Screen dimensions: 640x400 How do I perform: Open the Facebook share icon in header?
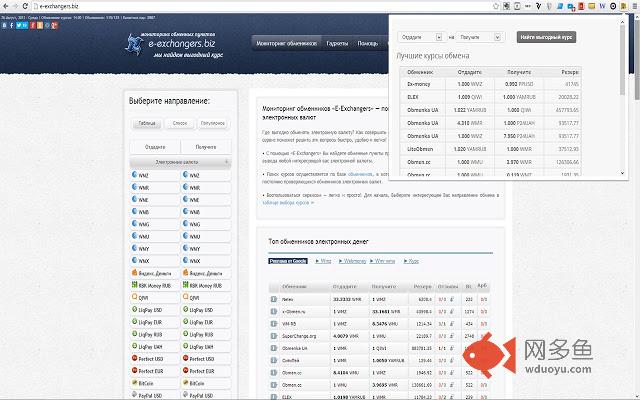11,25
